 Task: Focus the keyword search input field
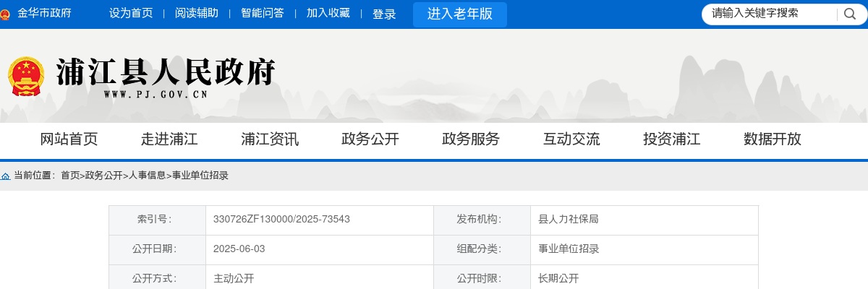tap(770, 14)
